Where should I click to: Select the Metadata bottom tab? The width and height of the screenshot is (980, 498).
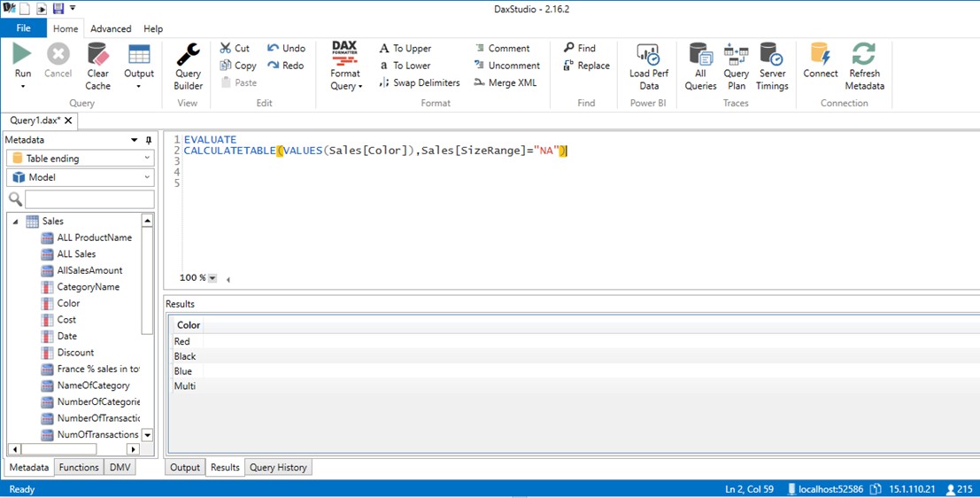coord(28,467)
